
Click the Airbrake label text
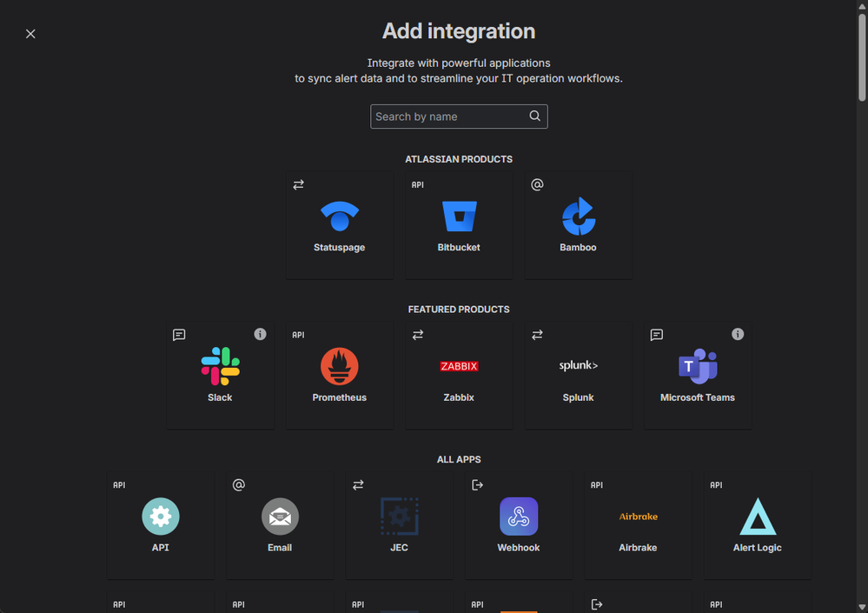click(x=638, y=548)
